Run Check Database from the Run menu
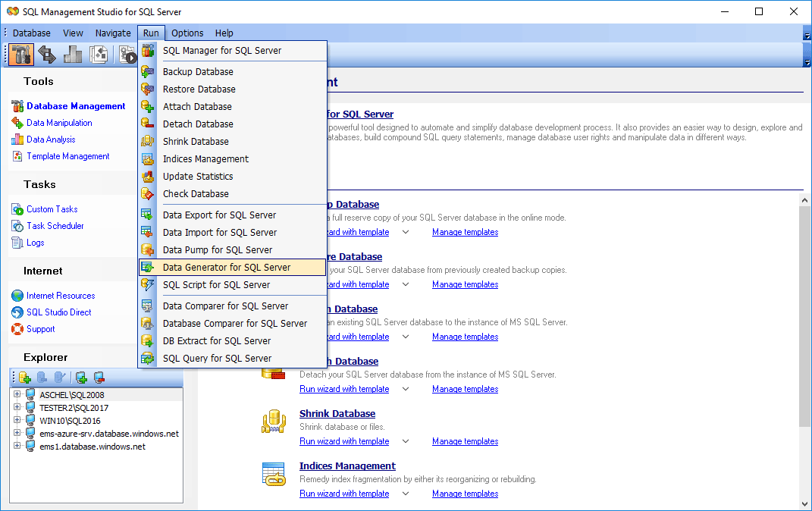Image resolution: width=812 pixels, height=511 pixels. pos(233,193)
